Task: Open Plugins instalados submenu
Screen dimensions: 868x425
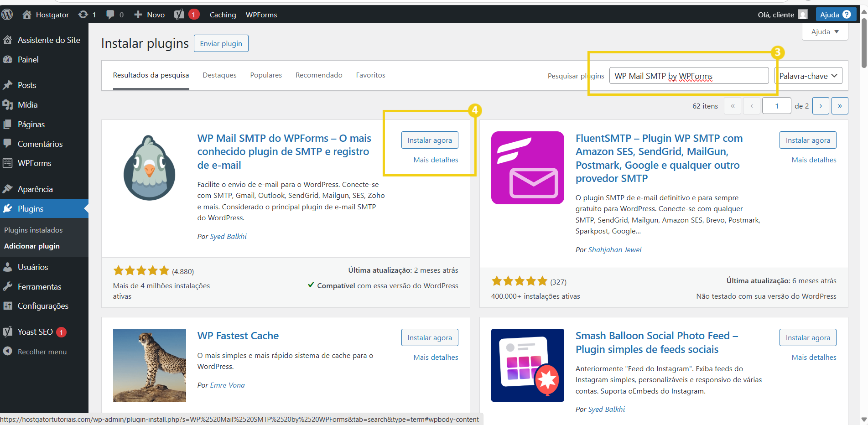Action: (x=33, y=230)
